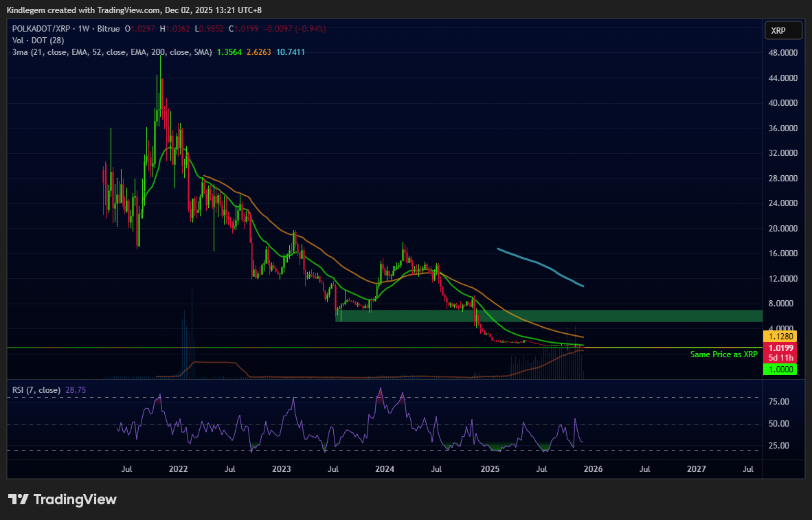Click the Vol · DOT (28) indicator label
This screenshot has width=812, height=520.
38,41
